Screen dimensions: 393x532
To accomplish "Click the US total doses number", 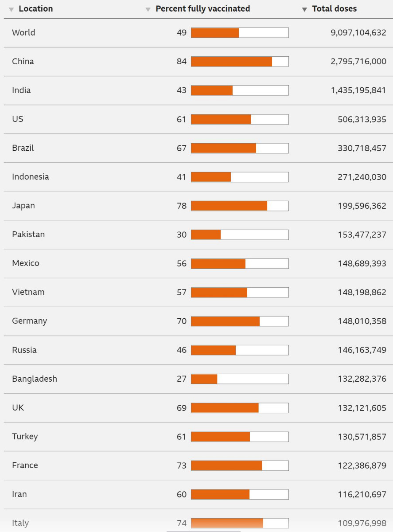I will pos(362,119).
